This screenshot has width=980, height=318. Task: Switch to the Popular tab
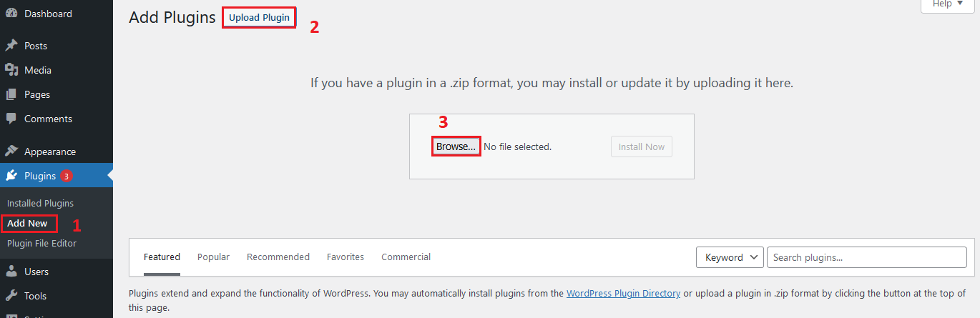pos(213,257)
